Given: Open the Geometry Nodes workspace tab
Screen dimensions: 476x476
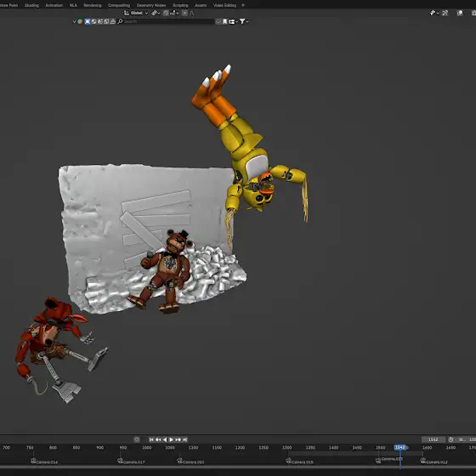Looking at the screenshot, I should pos(151,5).
